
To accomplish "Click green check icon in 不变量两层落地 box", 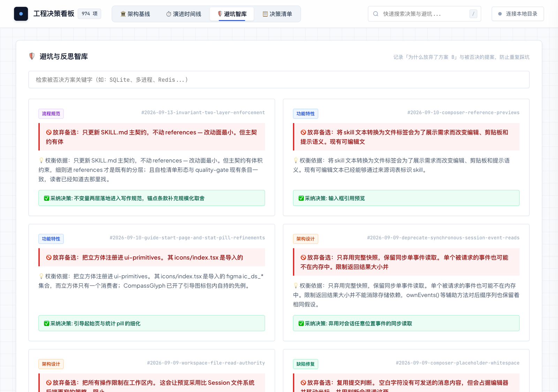I will (46, 198).
